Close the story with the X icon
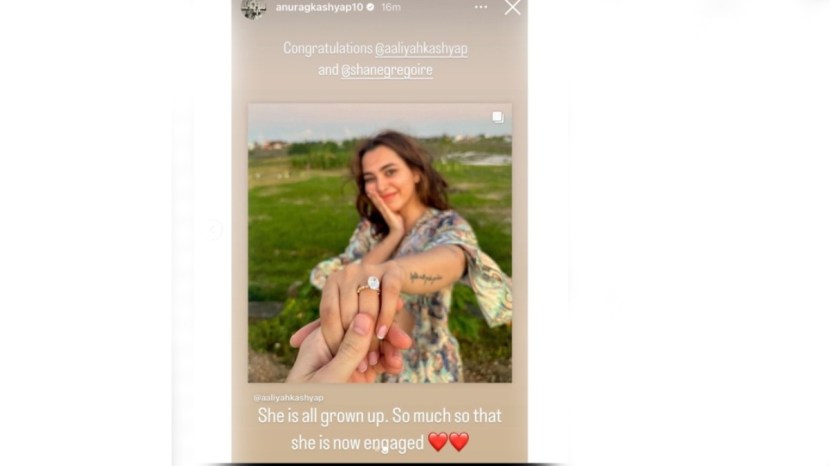Screen dimensions: 830x466 (512, 7)
